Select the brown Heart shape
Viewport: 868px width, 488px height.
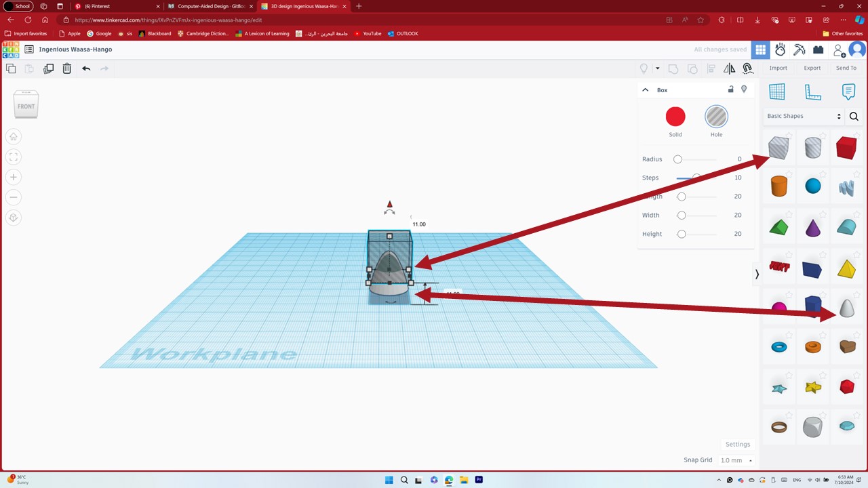[x=848, y=346]
